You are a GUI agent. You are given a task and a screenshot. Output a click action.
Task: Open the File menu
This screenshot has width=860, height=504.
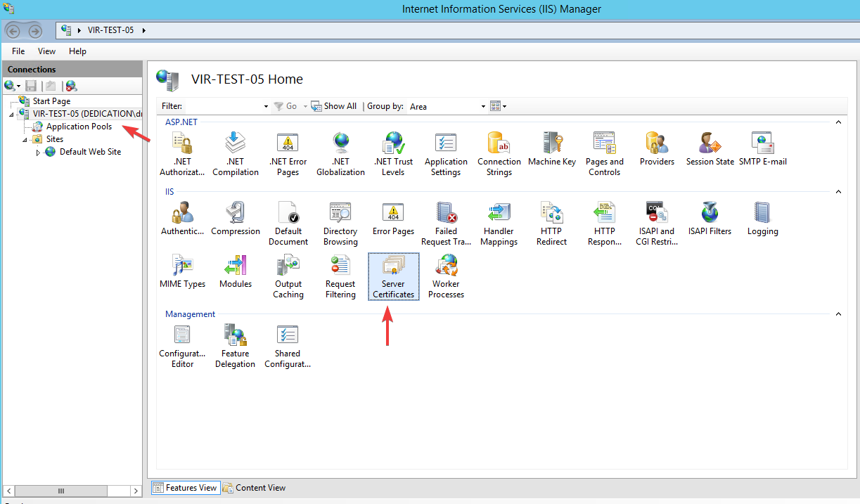pos(18,51)
